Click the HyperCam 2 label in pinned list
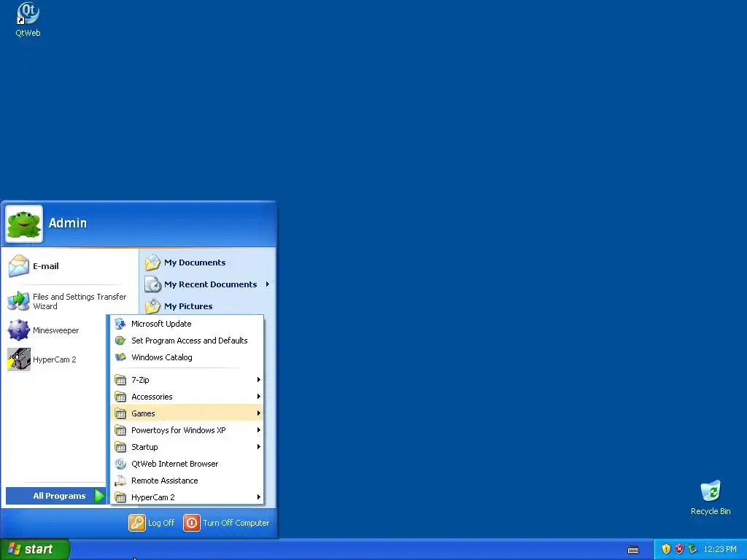747x560 pixels. [54, 359]
